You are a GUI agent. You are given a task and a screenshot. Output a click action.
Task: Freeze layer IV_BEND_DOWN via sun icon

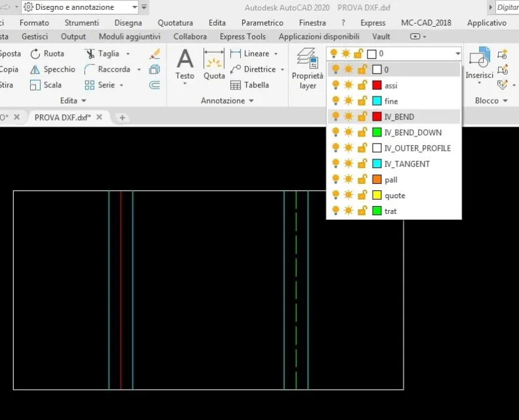[x=348, y=133]
